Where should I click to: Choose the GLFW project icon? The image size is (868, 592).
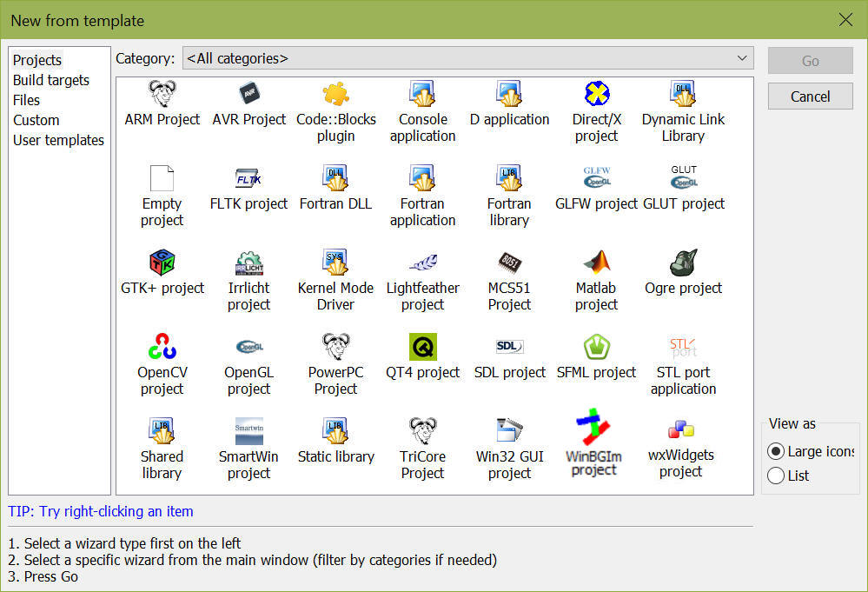[596, 177]
